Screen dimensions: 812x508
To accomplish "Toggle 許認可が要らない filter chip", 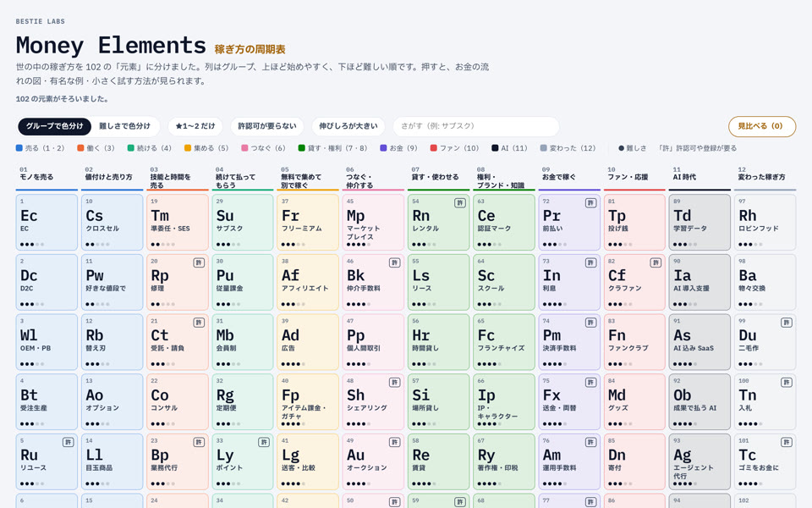I will point(267,126).
